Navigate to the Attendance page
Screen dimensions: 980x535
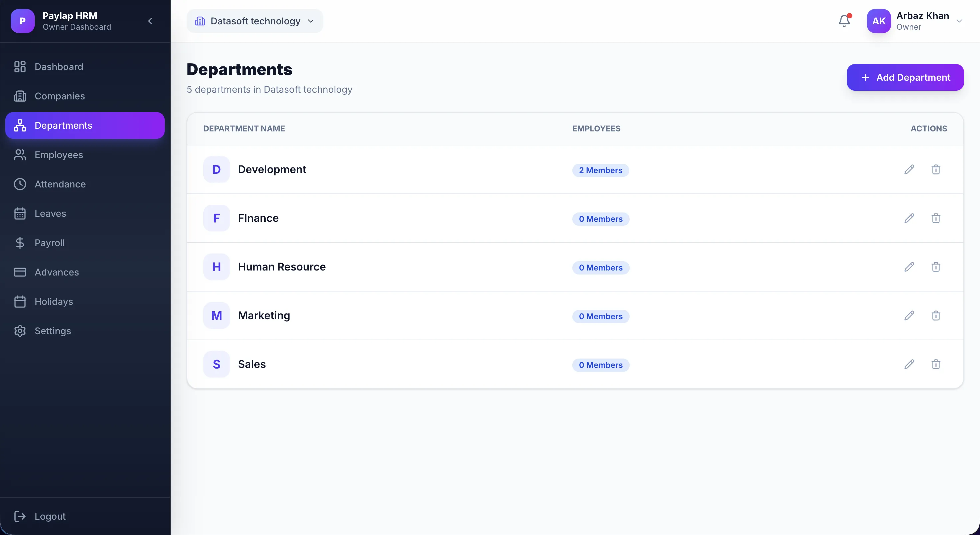60,184
